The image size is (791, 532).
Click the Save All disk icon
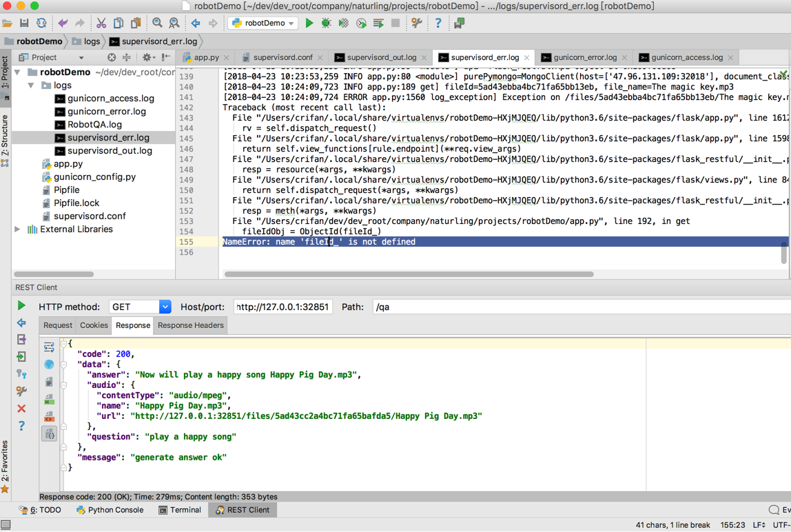[23, 23]
